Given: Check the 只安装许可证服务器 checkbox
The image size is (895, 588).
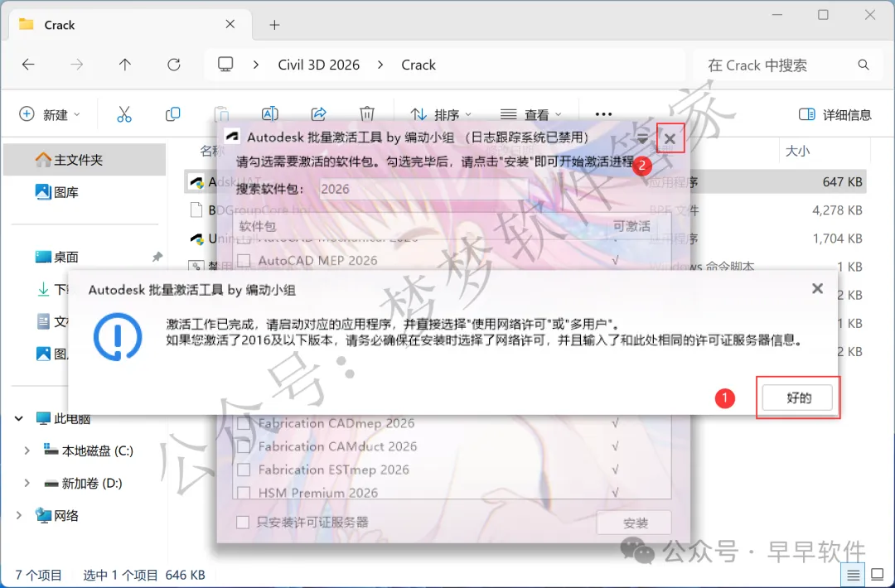Looking at the screenshot, I should (243, 522).
